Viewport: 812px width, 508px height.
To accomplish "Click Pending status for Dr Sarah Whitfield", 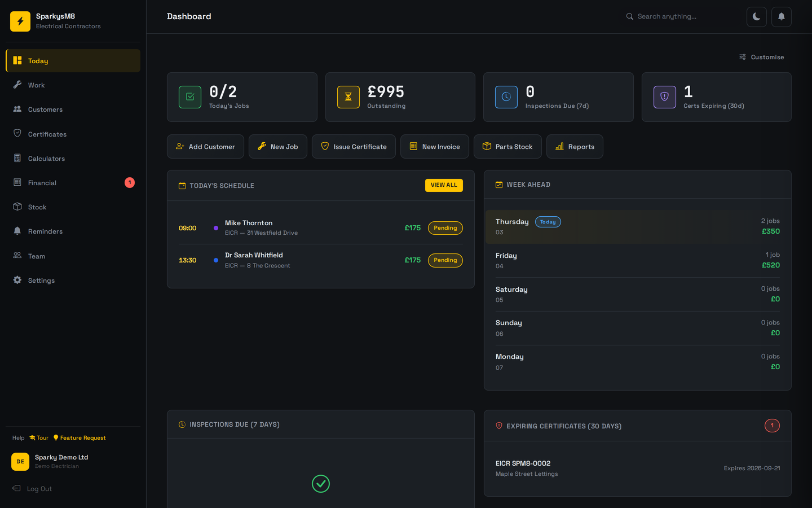I will pos(445,260).
